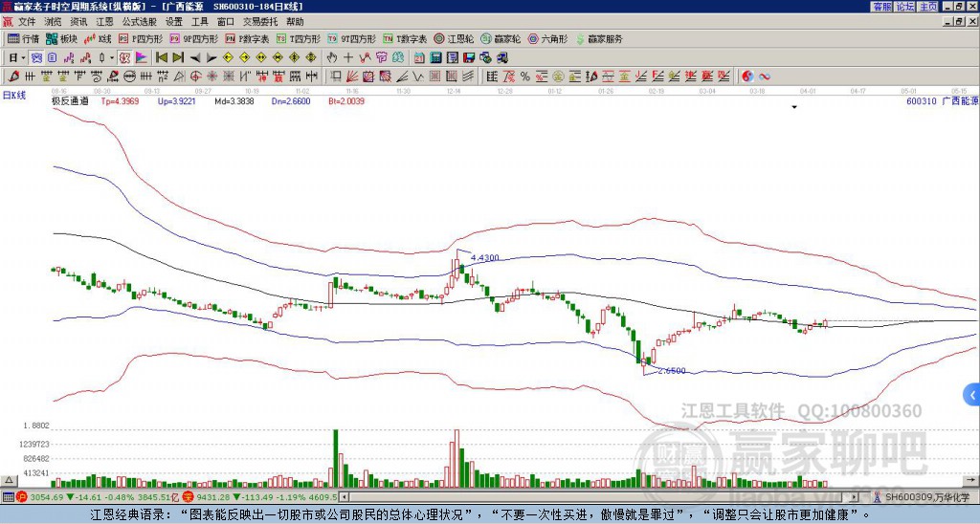980x524 pixels.
Task: Open the 江恩轮 tool
Action: (x=453, y=38)
